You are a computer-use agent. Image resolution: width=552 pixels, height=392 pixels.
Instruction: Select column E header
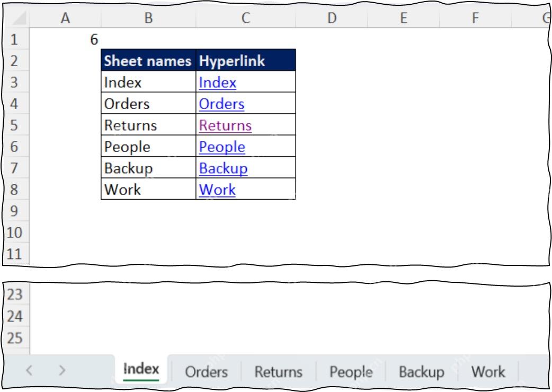pyautogui.click(x=404, y=18)
